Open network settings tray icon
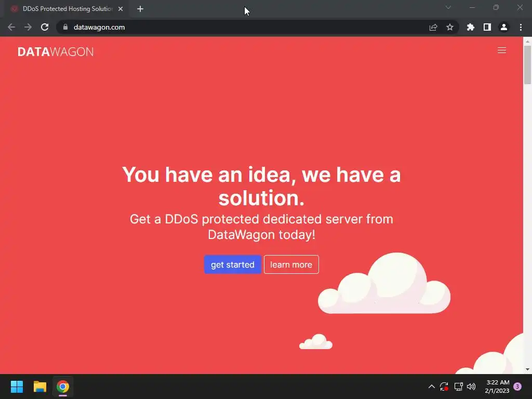The width and height of the screenshot is (532, 399). click(x=458, y=387)
